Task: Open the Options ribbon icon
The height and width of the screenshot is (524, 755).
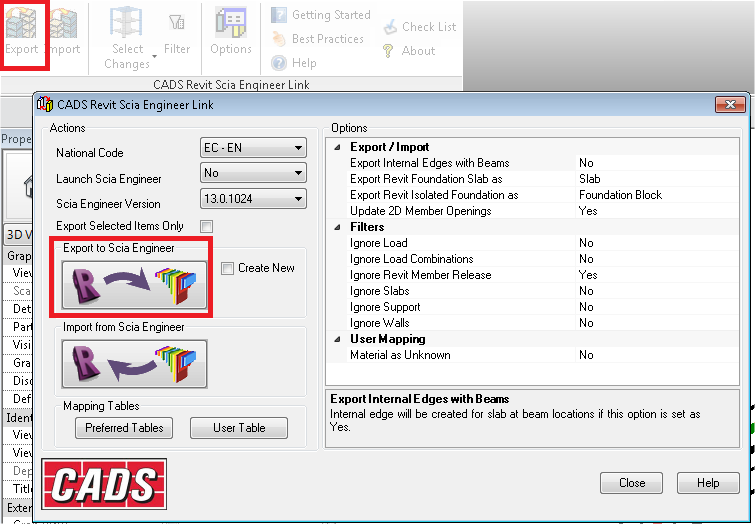Action: tap(231, 30)
